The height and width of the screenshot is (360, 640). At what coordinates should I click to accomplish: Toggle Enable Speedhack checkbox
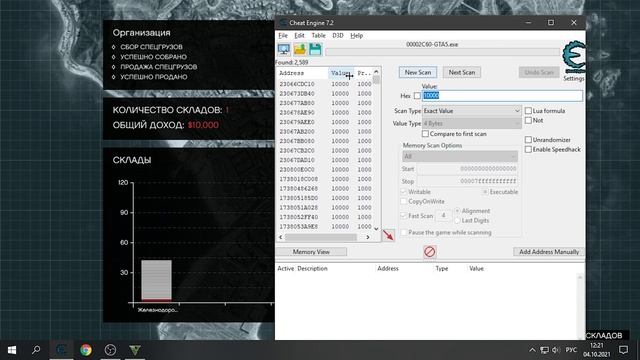[x=528, y=149]
